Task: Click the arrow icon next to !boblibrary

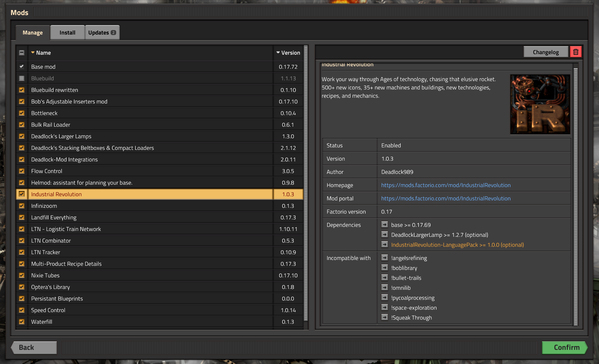Action: tap(385, 268)
